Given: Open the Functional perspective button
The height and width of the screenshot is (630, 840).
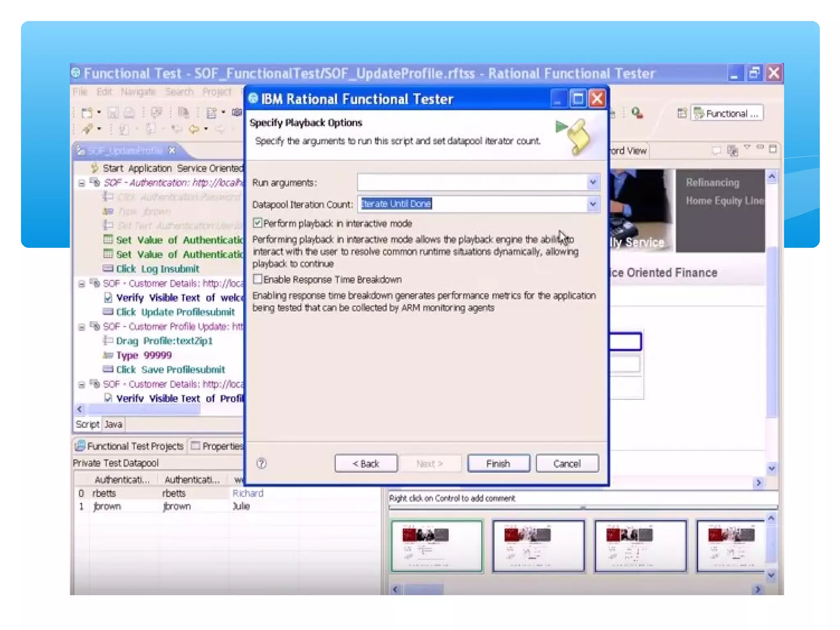Looking at the screenshot, I should click(x=727, y=113).
